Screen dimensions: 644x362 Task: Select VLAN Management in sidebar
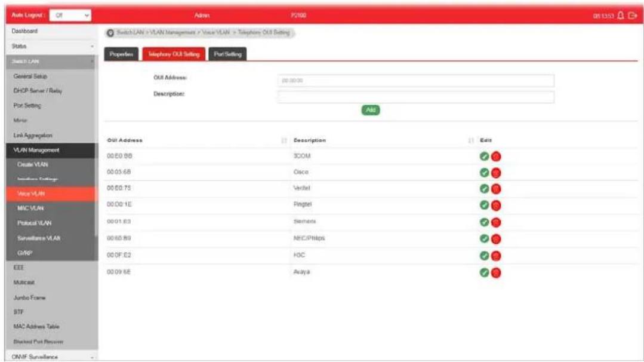[51, 151]
